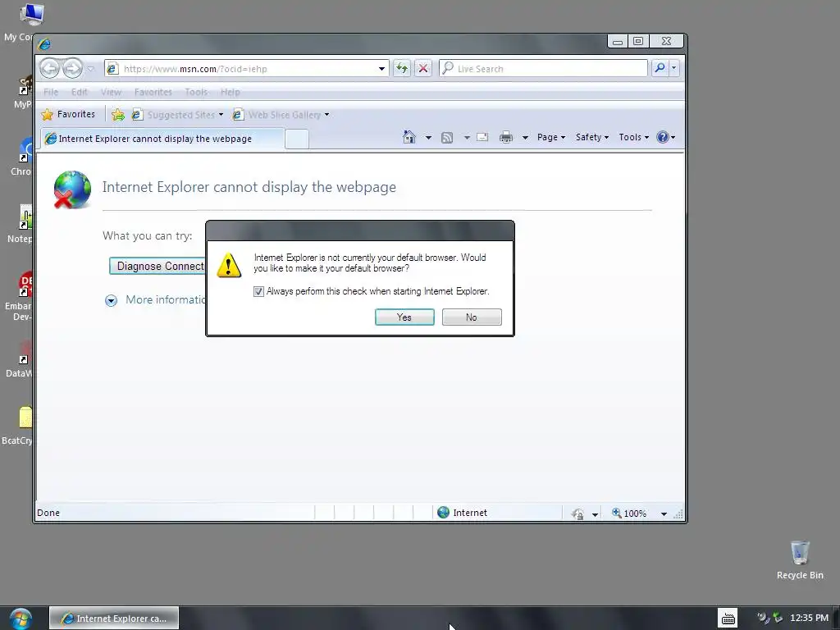
Task: Click the Stop loading red X icon
Action: pyautogui.click(x=423, y=68)
